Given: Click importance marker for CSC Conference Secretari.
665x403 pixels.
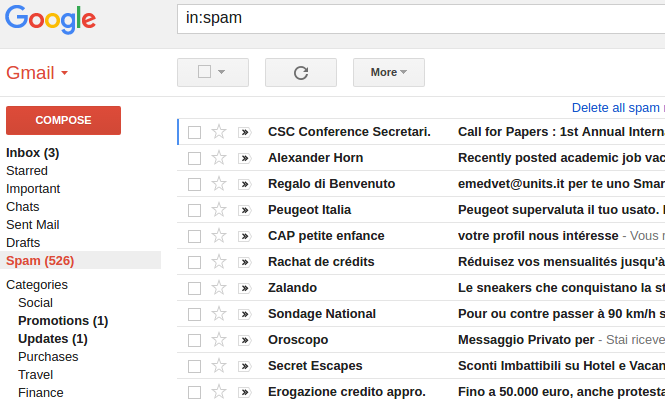Looking at the screenshot, I should coord(245,132).
